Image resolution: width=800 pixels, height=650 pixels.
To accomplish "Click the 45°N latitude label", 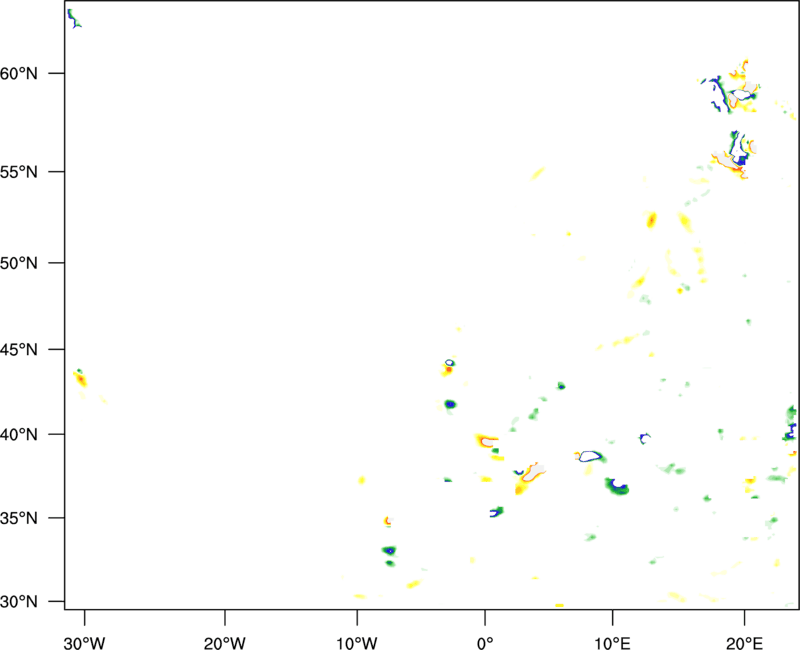I will tap(19, 350).
